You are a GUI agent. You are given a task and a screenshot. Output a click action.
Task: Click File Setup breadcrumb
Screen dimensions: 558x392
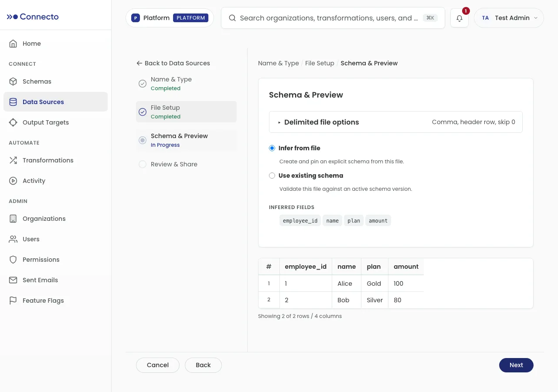click(320, 63)
